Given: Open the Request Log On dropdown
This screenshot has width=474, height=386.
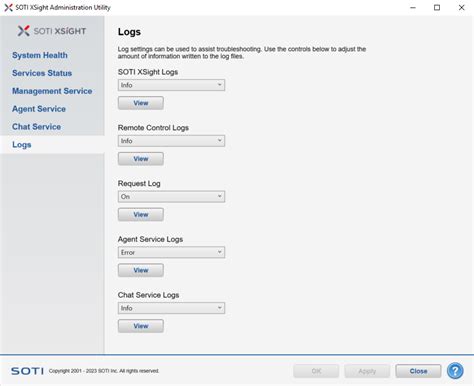Looking at the screenshot, I should coord(171,196).
